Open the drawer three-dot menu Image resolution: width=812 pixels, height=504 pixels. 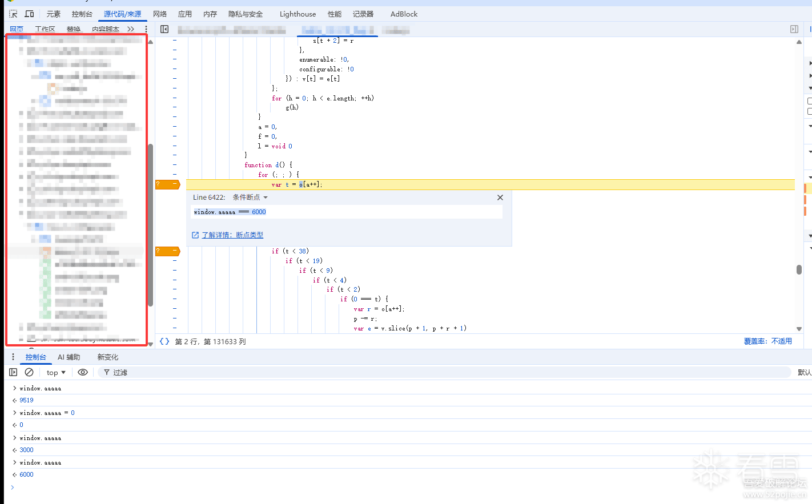pos(13,357)
